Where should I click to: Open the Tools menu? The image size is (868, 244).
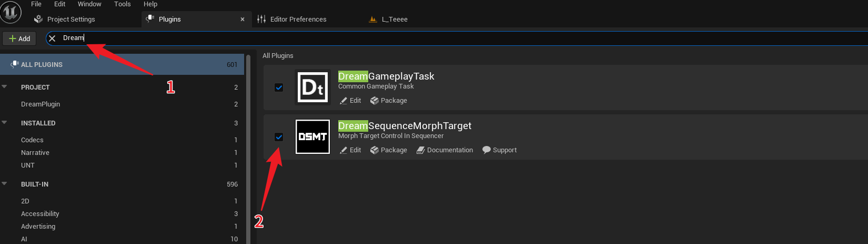point(123,4)
